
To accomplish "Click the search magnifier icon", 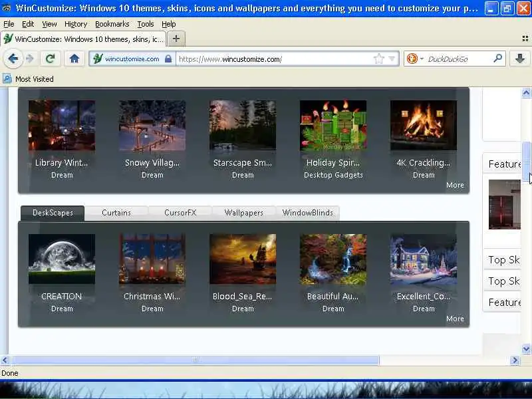I will (x=497, y=59).
